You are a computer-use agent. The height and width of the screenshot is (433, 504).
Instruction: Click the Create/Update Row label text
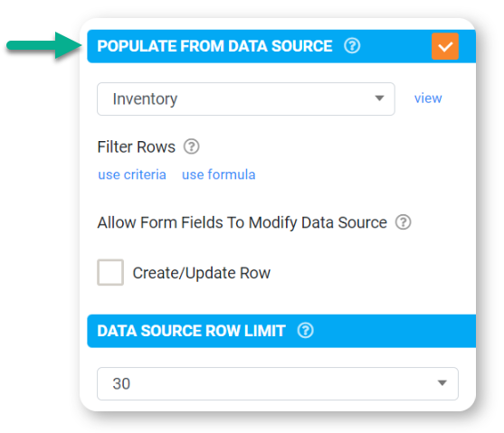[x=202, y=273]
